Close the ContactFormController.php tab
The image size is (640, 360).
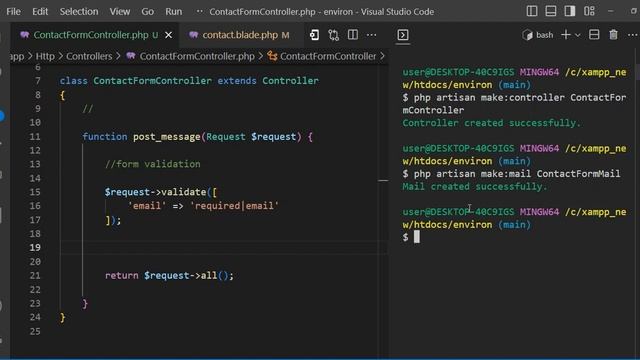(x=168, y=35)
